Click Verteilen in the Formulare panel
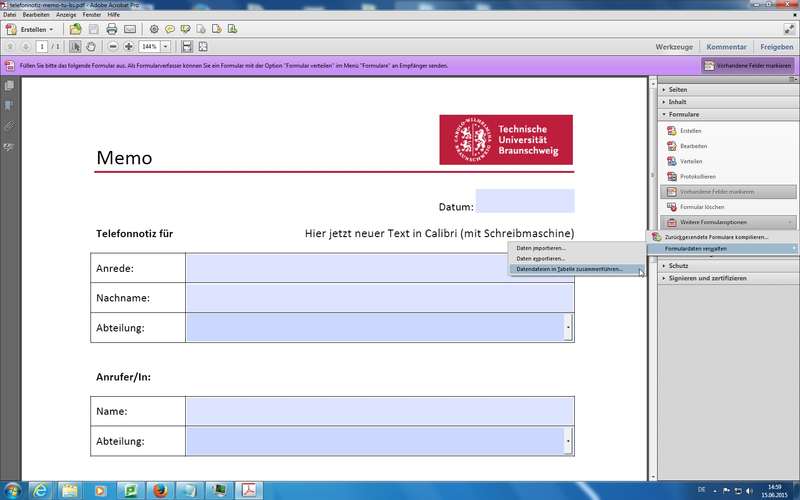The width and height of the screenshot is (800, 500). coord(691,161)
